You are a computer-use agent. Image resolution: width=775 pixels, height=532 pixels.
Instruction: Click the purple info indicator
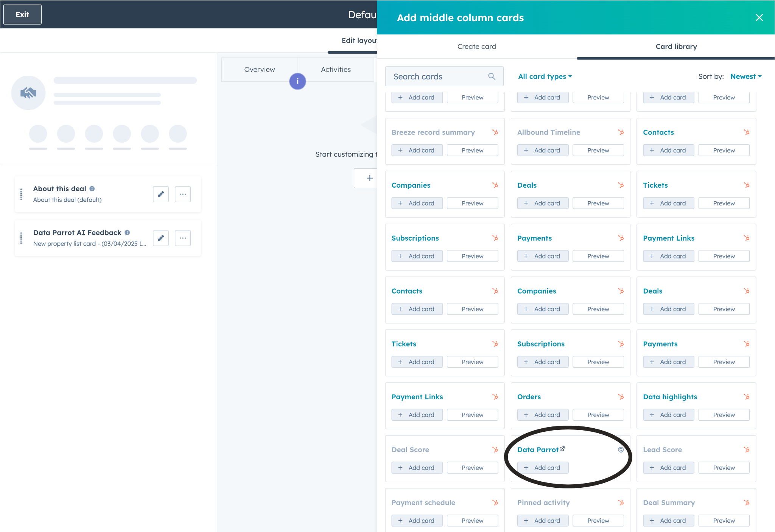point(297,81)
